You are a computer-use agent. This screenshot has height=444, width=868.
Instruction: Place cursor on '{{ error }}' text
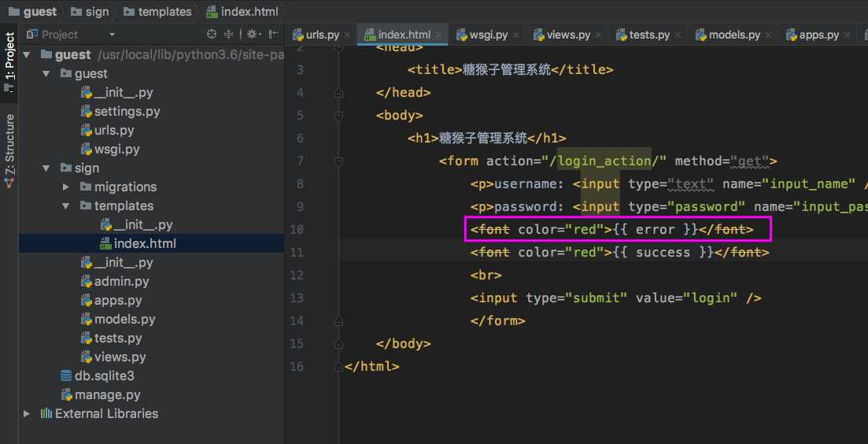coord(656,229)
